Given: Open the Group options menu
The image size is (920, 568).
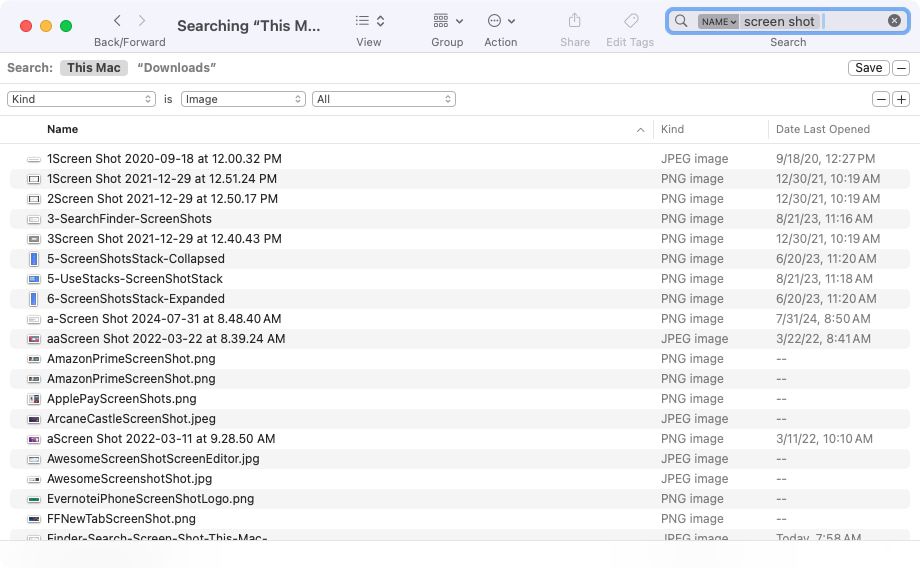Looking at the screenshot, I should [x=447, y=21].
